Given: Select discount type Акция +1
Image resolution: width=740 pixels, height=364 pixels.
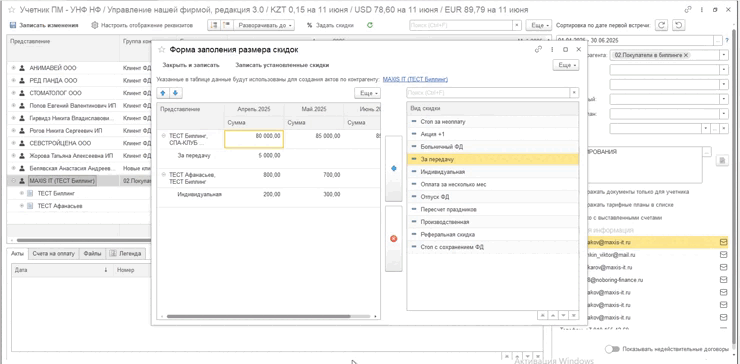Looking at the screenshot, I should (492, 134).
